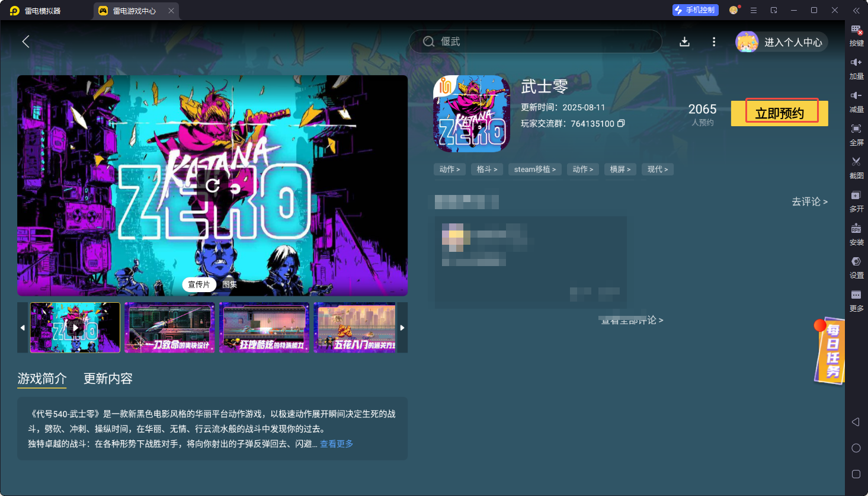Focus the search field showing 偃武
This screenshot has height=496, width=868.
point(536,41)
